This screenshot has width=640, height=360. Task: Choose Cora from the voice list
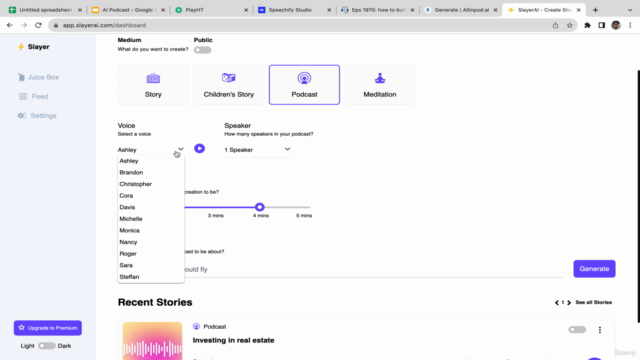(151, 196)
